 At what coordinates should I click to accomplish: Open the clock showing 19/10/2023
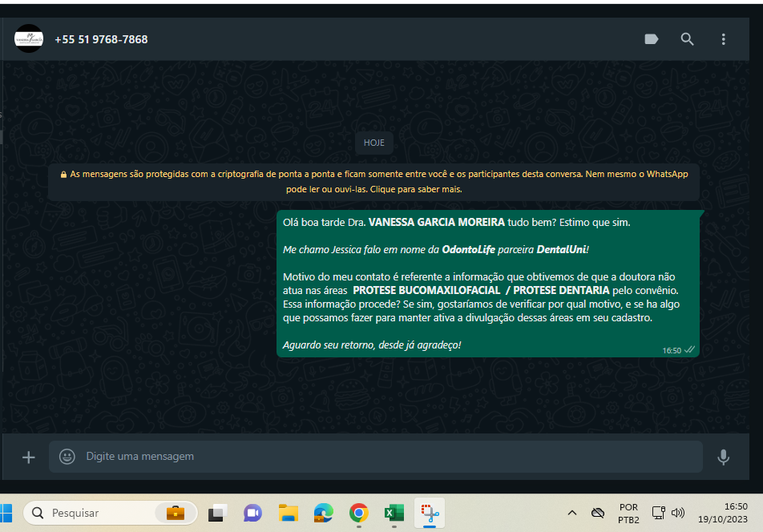723,513
